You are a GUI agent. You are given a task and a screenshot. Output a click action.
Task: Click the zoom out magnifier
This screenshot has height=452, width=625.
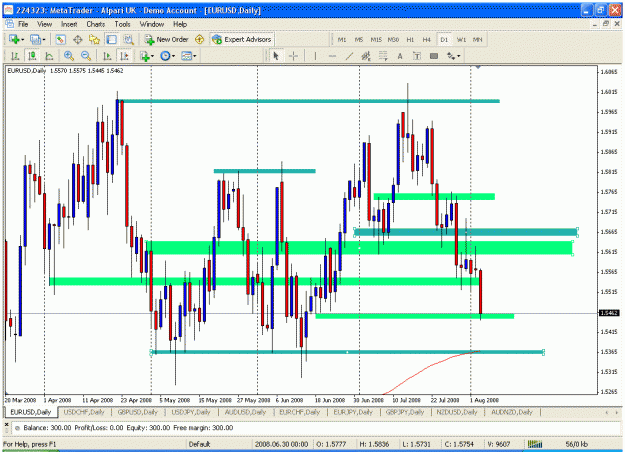(x=86, y=56)
